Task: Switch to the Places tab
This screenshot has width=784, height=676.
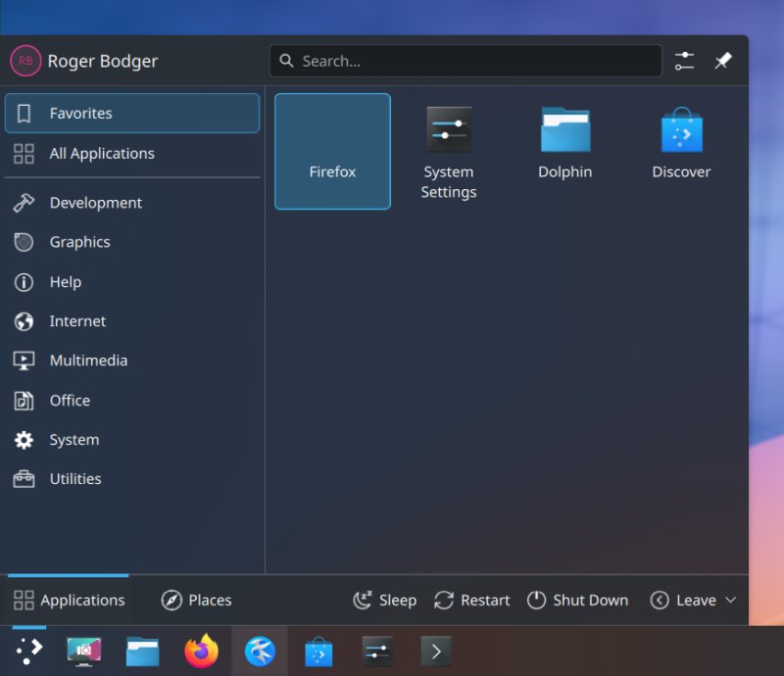Action: (x=195, y=600)
